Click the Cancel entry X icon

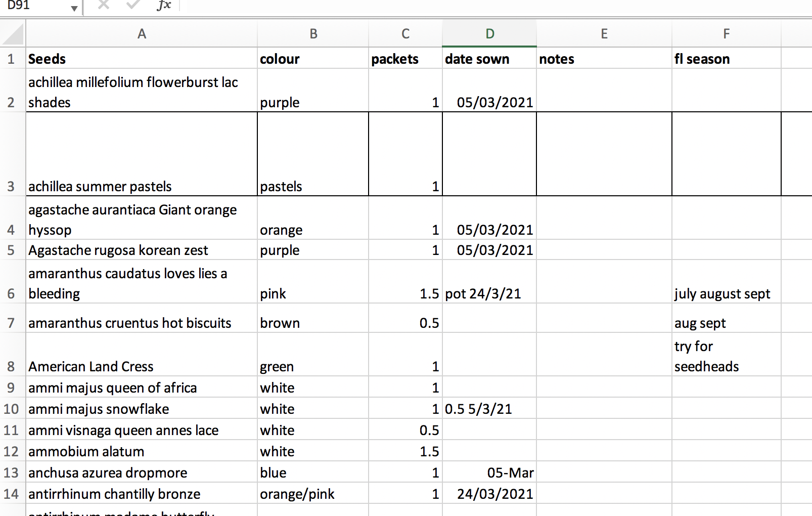pos(104,5)
